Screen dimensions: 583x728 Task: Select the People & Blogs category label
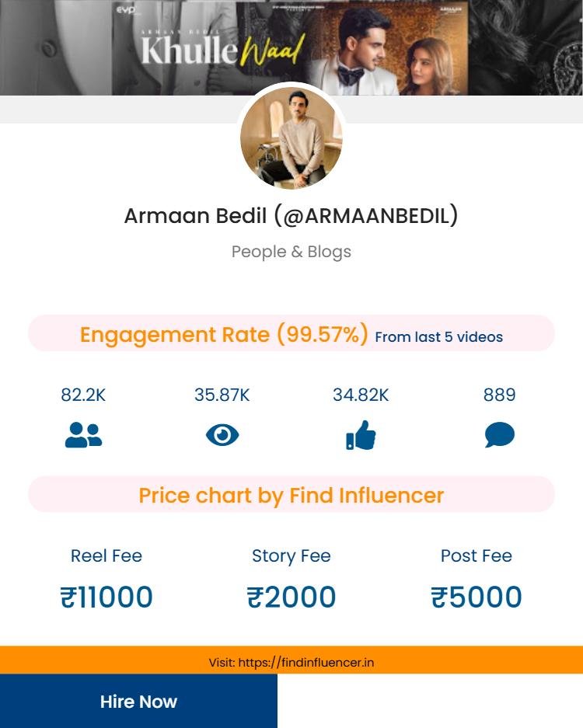[x=291, y=252]
